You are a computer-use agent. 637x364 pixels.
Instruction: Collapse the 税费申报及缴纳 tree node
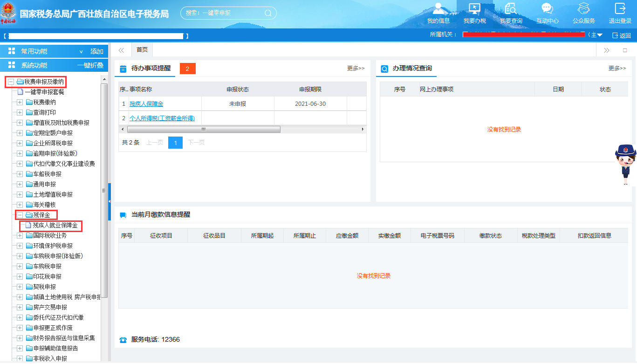coord(11,82)
